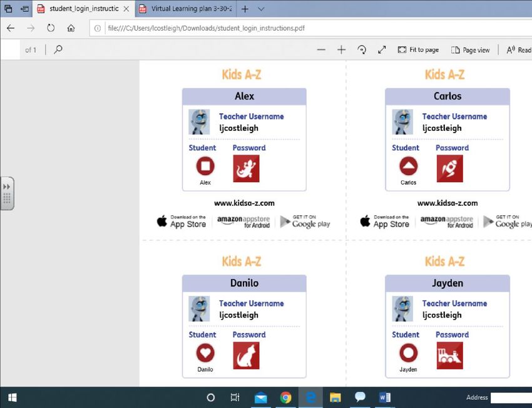
Task: Click Amazon appstore badge under Alex's card
Action: [243, 222]
